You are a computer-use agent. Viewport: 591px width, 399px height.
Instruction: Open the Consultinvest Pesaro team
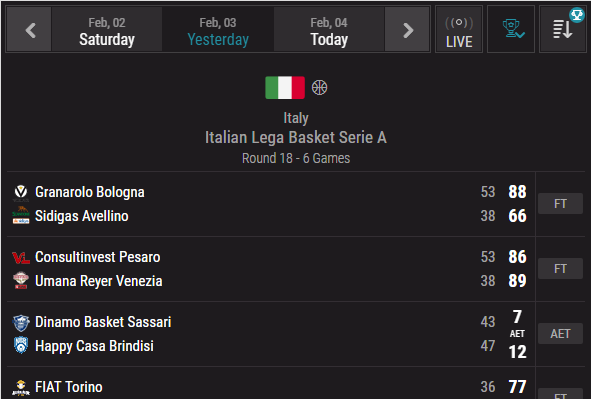[x=98, y=257]
